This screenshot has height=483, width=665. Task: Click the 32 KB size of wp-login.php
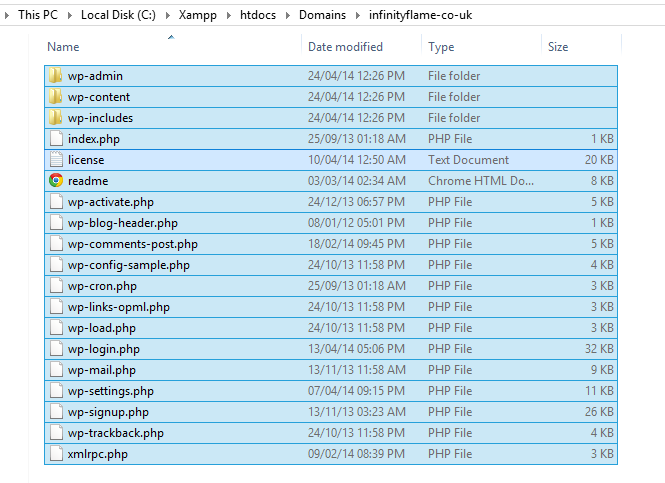(599, 349)
